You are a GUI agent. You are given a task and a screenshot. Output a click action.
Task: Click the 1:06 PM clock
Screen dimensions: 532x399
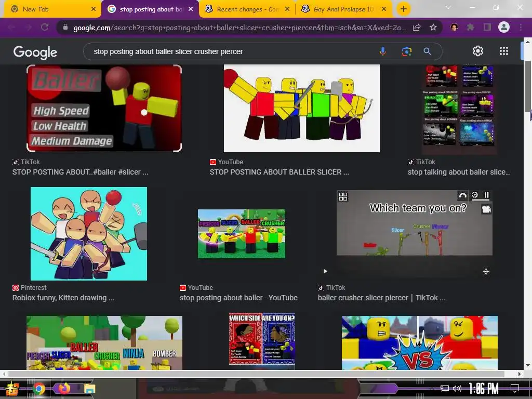pos(484,389)
